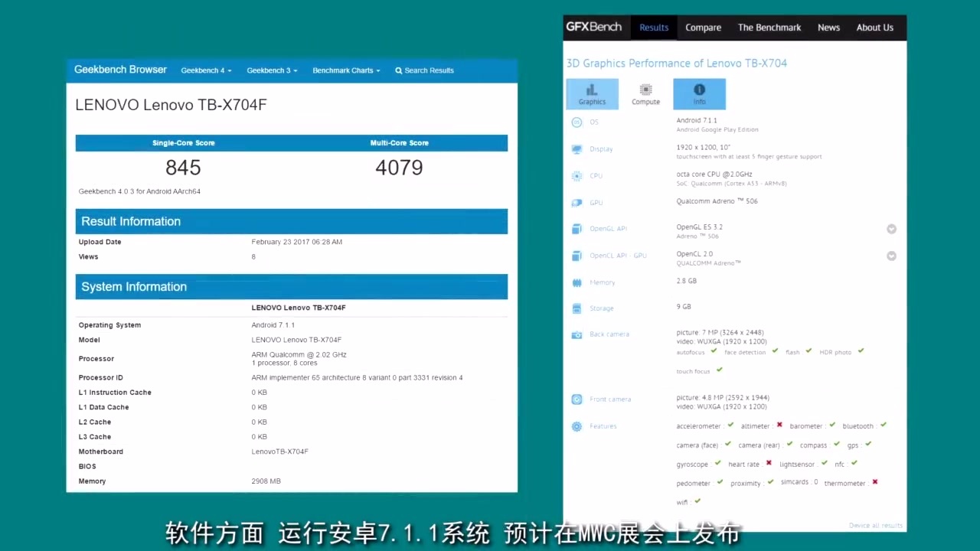Click the ARM Qualcomm @ 2.02 GHz value
This screenshot has width=980, height=551.
pos(299,355)
